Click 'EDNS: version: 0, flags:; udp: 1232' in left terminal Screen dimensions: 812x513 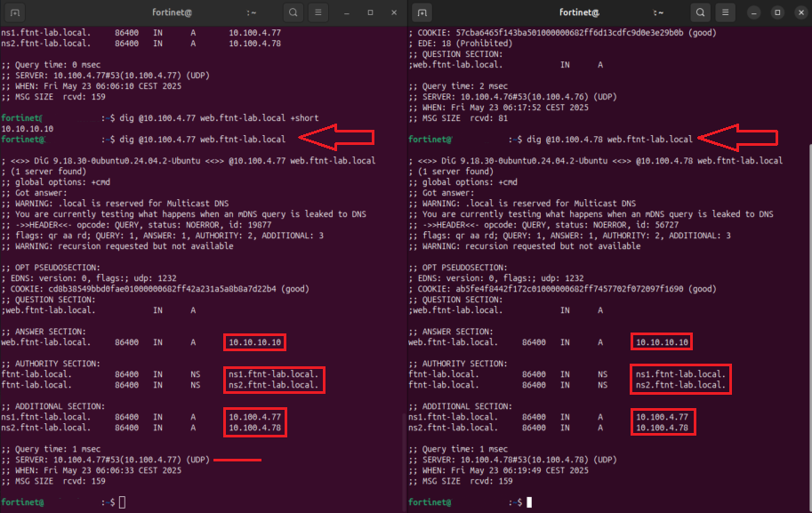pyautogui.click(x=89, y=278)
